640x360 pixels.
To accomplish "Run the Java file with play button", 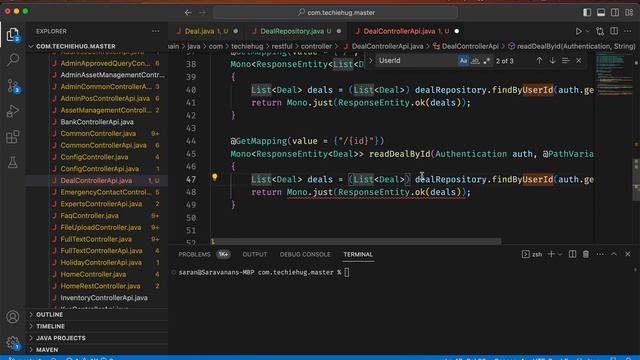I will pyautogui.click(x=578, y=31).
